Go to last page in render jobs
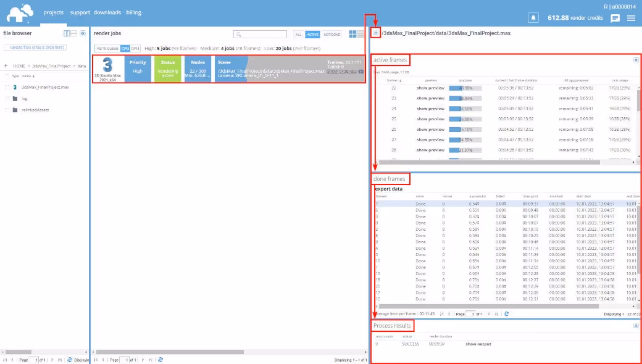 click(x=150, y=360)
